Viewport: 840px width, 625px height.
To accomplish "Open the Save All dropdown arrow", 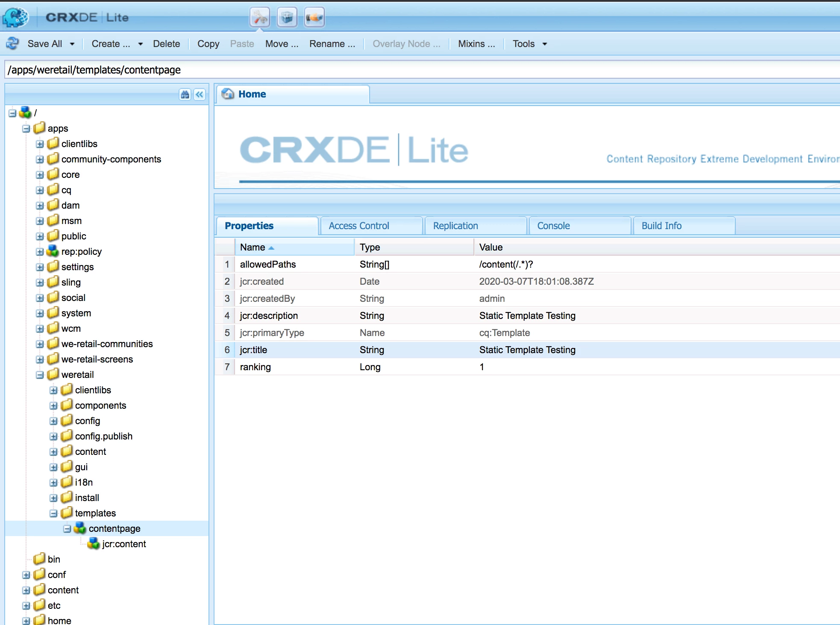I will [72, 44].
